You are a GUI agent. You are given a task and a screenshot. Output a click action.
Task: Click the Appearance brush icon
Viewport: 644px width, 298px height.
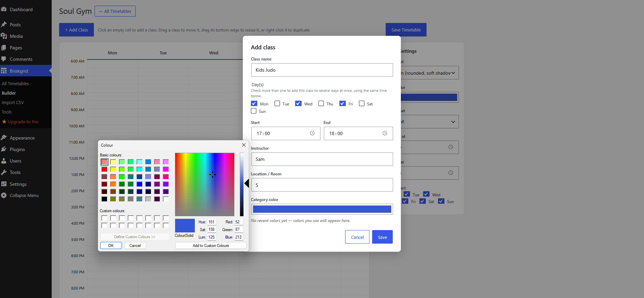(4, 138)
